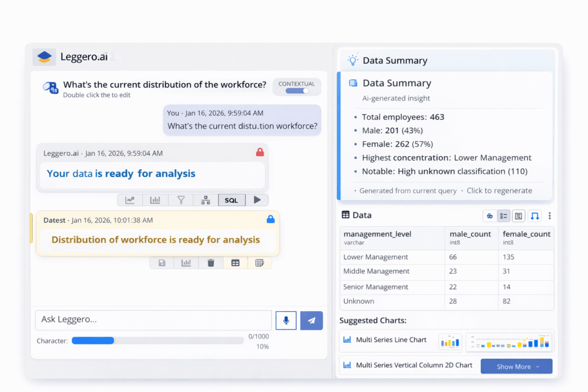Image resolution: width=588 pixels, height=392 pixels.
Task: Run query with the play button
Action: 257,200
